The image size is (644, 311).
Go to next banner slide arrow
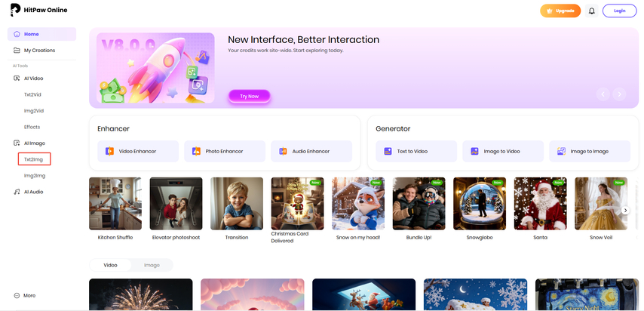coord(619,94)
